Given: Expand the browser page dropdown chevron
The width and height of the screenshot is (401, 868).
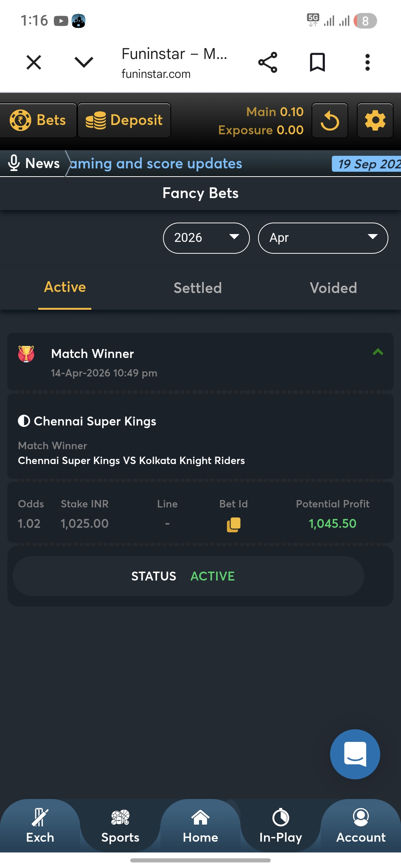Looking at the screenshot, I should (x=84, y=62).
